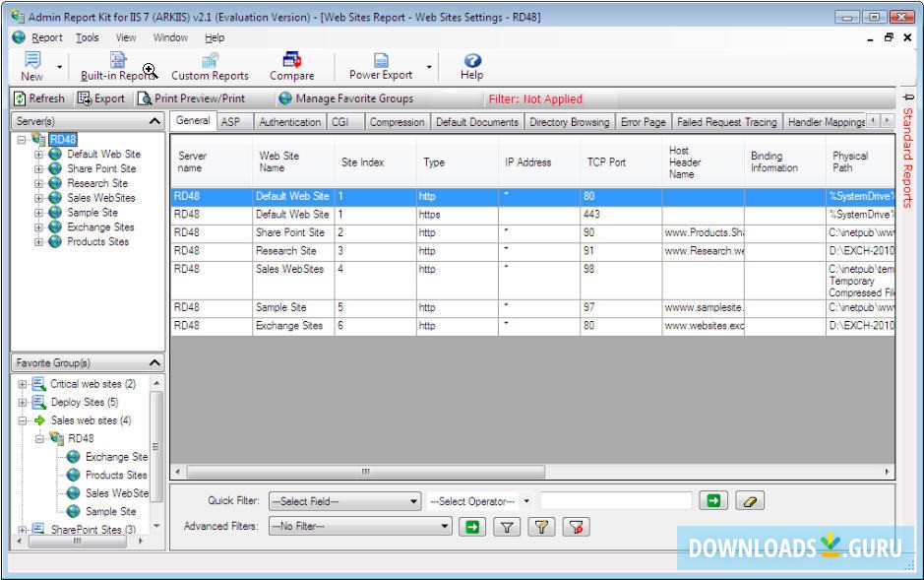Click the Help button
This screenshot has height=580, width=924.
pos(471,62)
